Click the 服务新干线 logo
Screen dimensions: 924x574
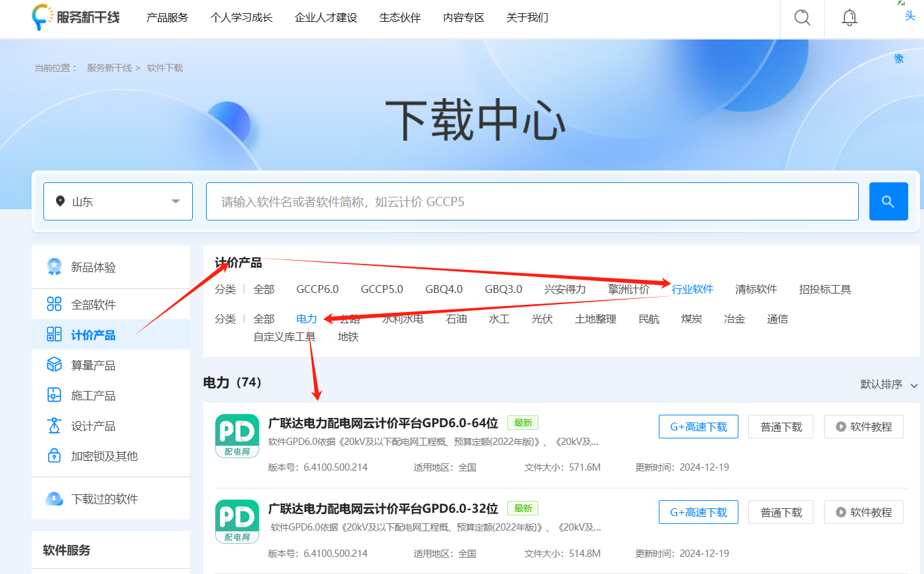tap(76, 17)
